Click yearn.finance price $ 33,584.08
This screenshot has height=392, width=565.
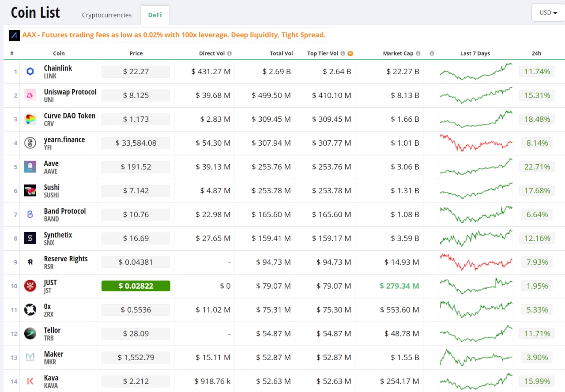pyautogui.click(x=136, y=143)
